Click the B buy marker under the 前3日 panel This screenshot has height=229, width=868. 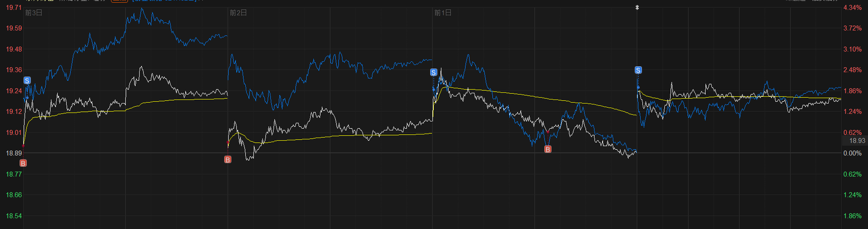coord(23,163)
